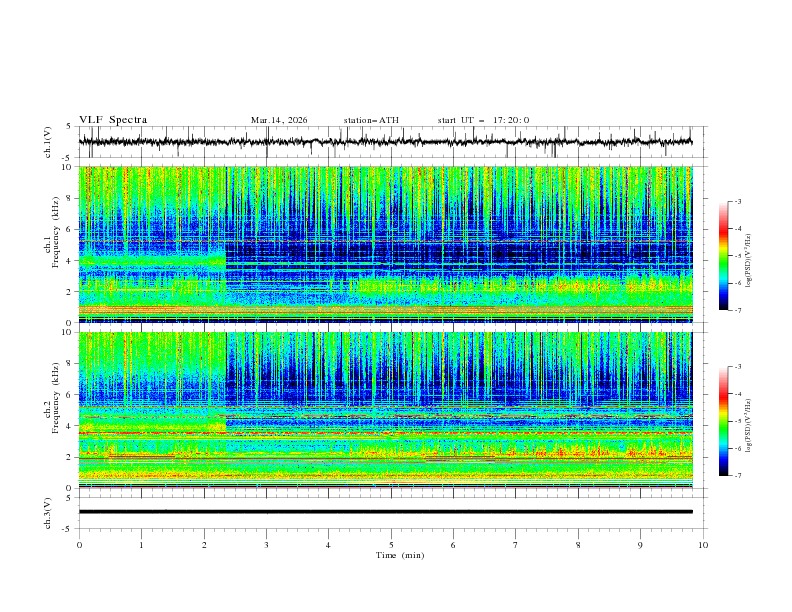Screen dimensions: 792x612
Task: Select the "start UT = 17:20:0" text
Action: pyautogui.click(x=483, y=120)
